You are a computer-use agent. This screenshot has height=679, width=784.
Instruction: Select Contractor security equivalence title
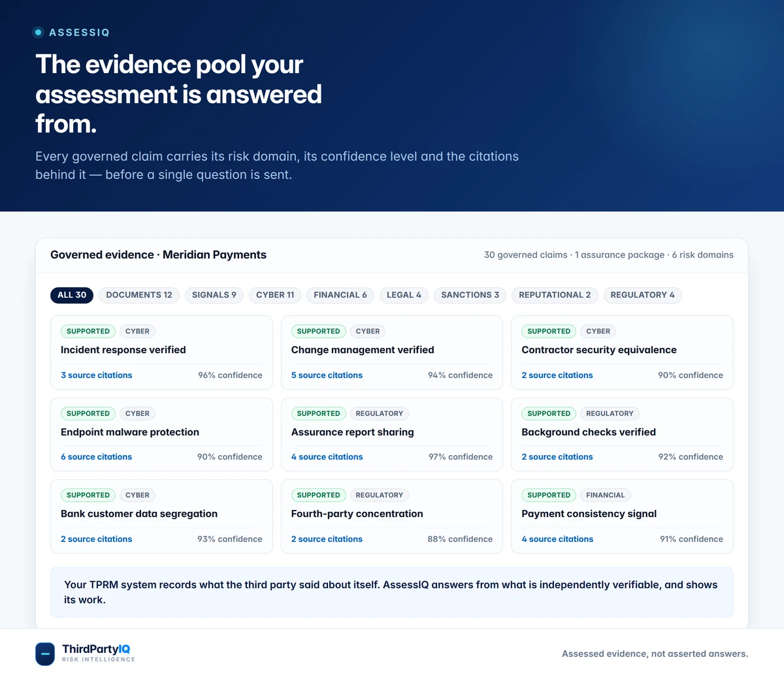tap(599, 350)
